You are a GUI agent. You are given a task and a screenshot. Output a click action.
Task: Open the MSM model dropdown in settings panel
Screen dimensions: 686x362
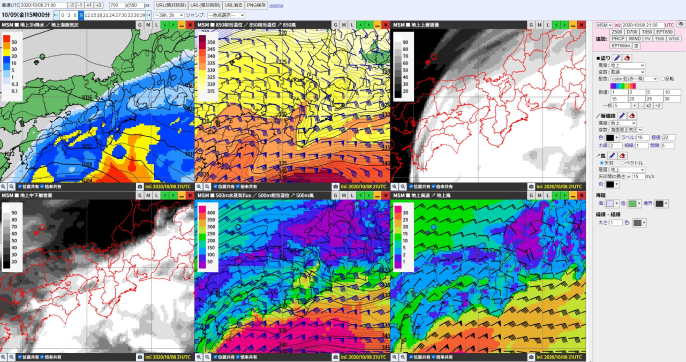pos(604,25)
